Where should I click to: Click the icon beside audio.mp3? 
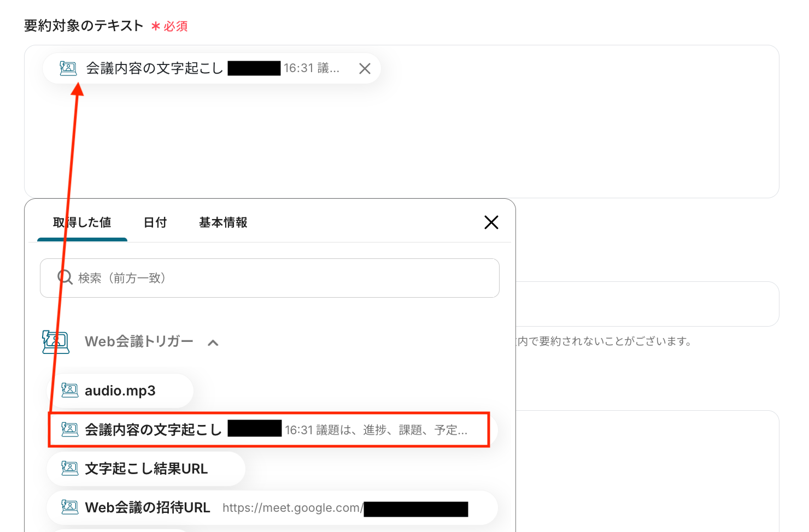[x=69, y=390]
